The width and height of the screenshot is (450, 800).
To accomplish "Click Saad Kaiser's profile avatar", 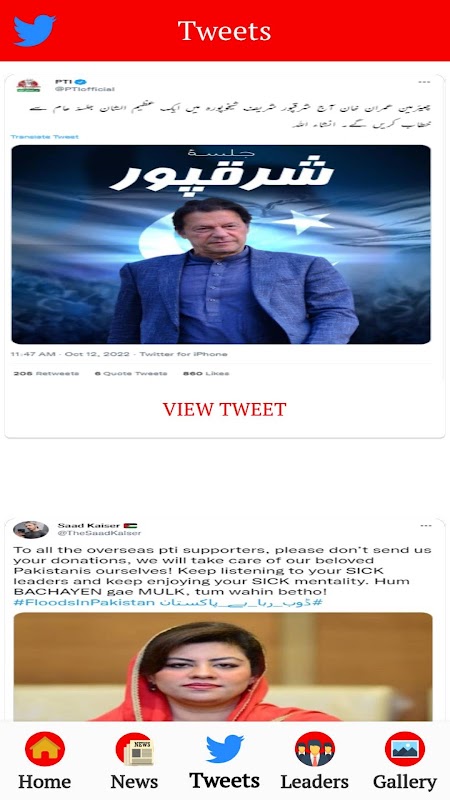I will coord(31,530).
